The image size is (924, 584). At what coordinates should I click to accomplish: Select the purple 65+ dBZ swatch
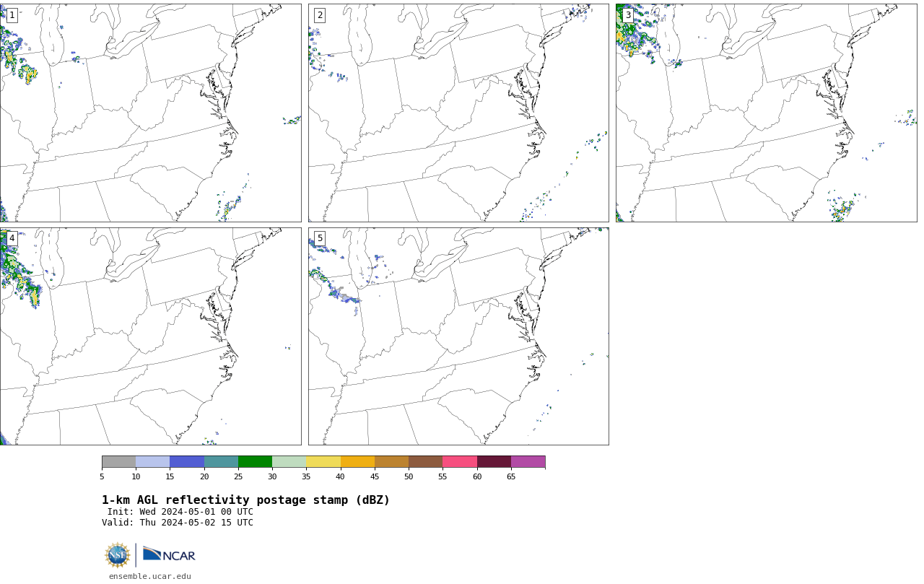coord(528,462)
